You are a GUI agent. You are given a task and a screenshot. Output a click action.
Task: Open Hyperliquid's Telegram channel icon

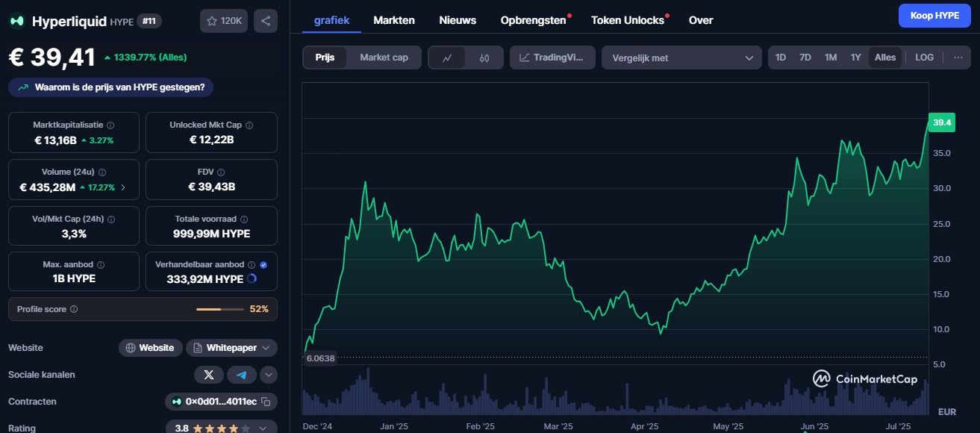[x=241, y=374]
